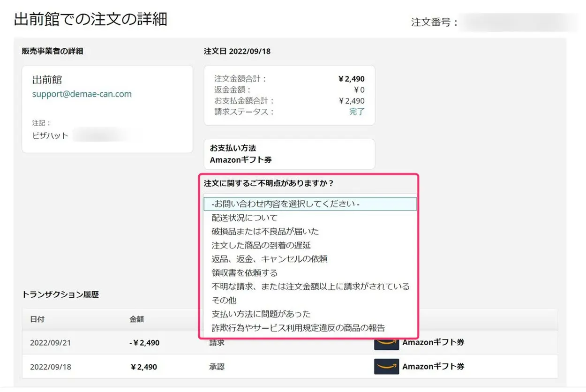Click the 日付 column header
Viewport: 586px width, 392px height.
click(x=37, y=319)
